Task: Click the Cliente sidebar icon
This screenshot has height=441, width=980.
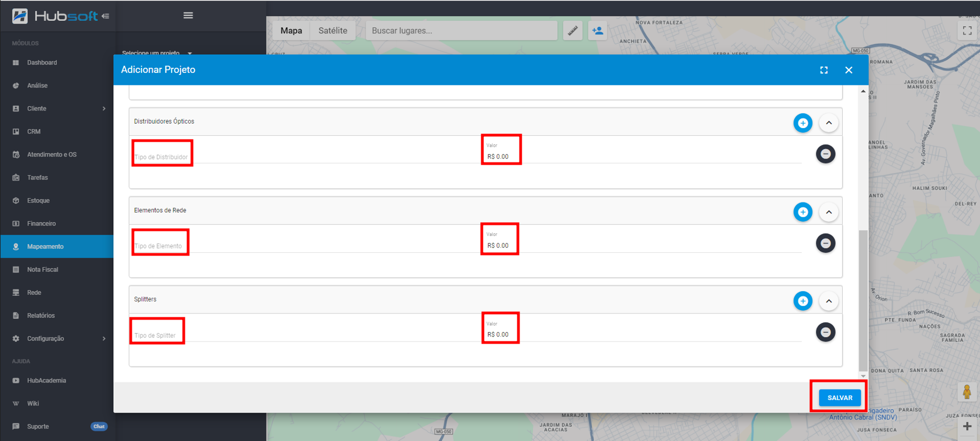Action: [16, 108]
